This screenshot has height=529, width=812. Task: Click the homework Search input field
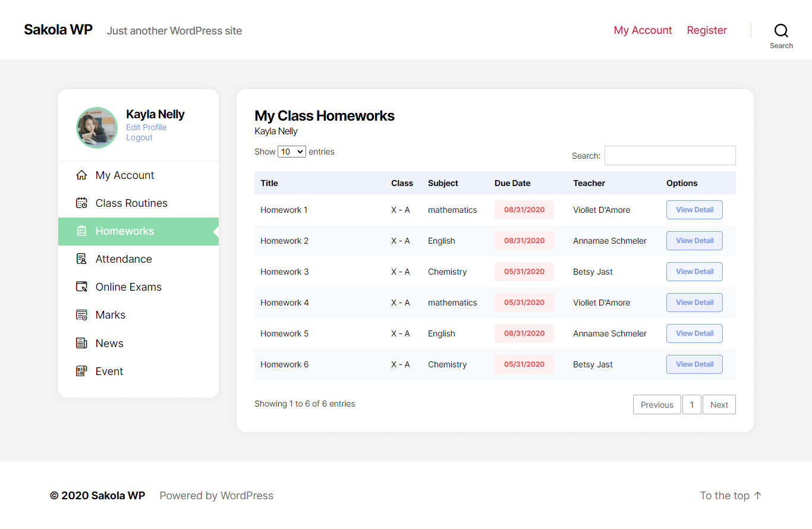670,156
